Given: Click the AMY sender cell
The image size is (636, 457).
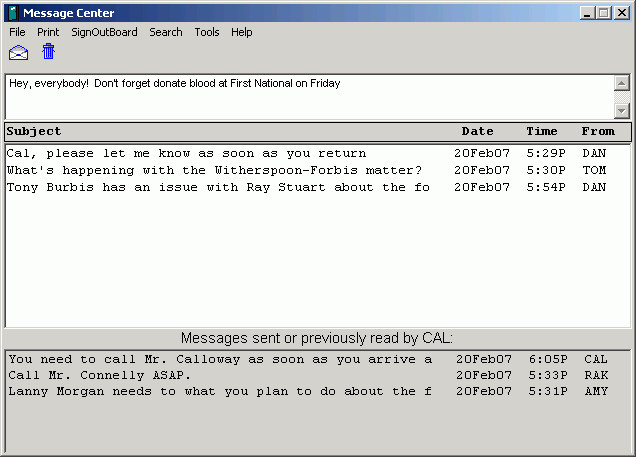Looking at the screenshot, I should (x=596, y=392).
